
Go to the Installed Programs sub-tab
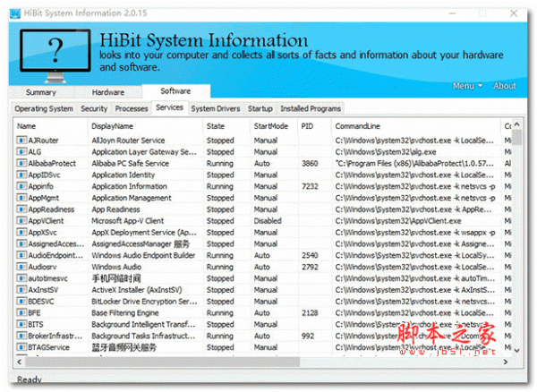[311, 108]
